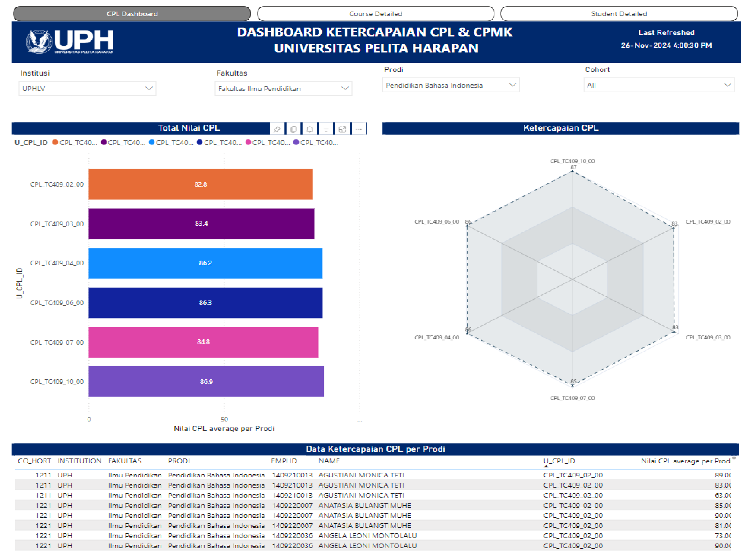Click violet legend swatch
The height and width of the screenshot is (554, 756).
pyautogui.click(x=296, y=142)
